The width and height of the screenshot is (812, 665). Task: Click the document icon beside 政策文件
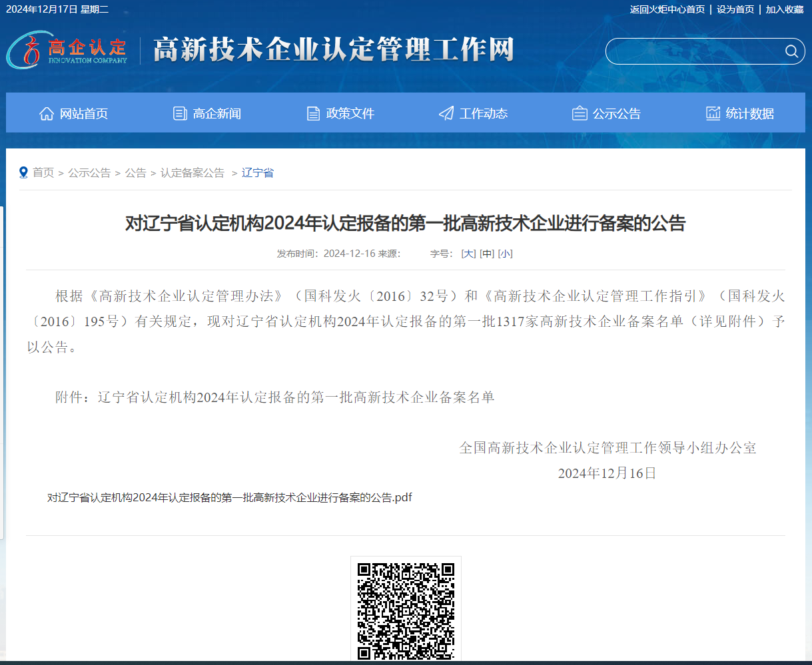coord(313,114)
